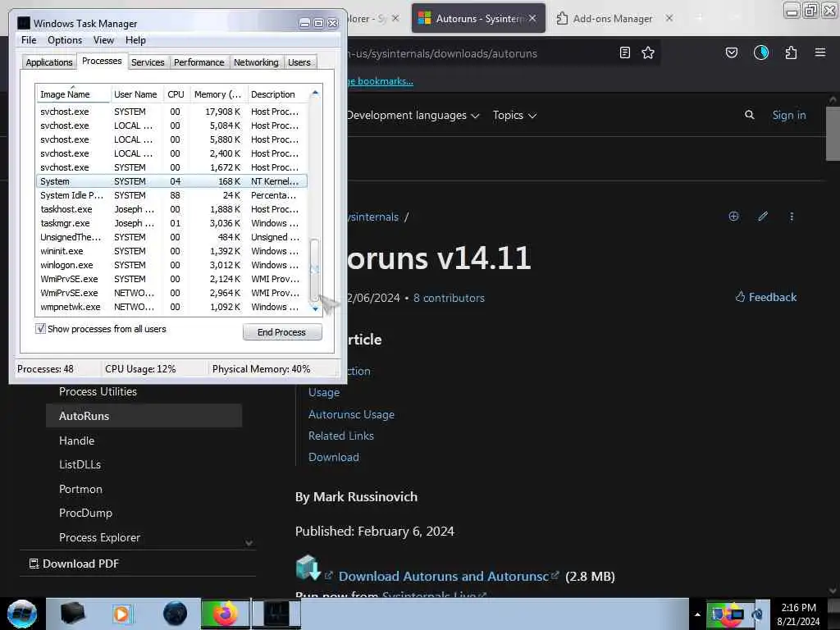Open the Options menu in Task Manager
Image resolution: width=840 pixels, height=630 pixels.
coord(65,40)
